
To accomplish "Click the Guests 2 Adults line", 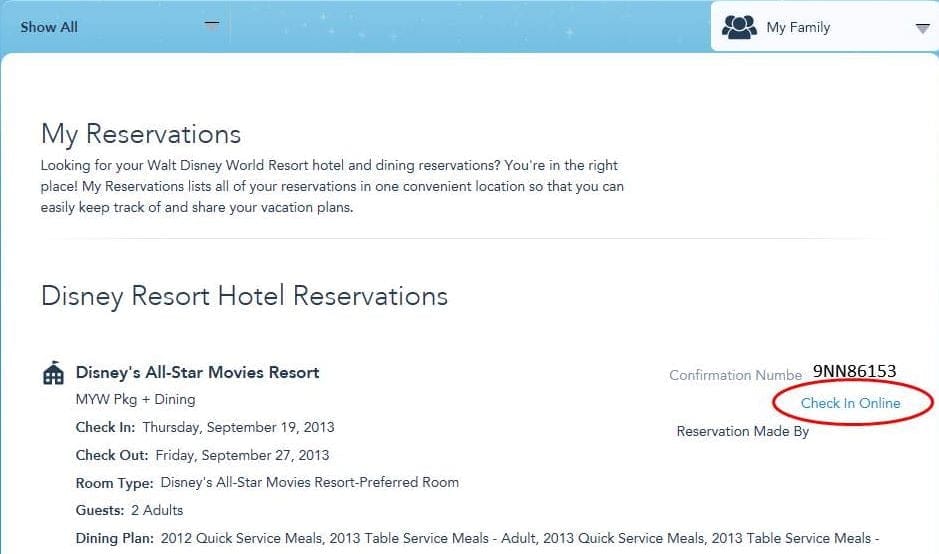I will [x=129, y=510].
